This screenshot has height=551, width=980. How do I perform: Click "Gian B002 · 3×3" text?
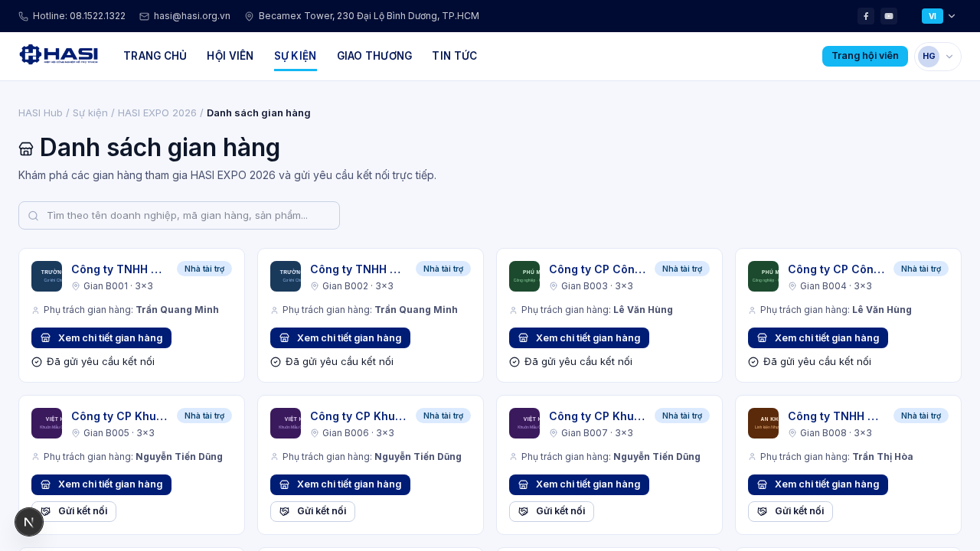coord(358,286)
